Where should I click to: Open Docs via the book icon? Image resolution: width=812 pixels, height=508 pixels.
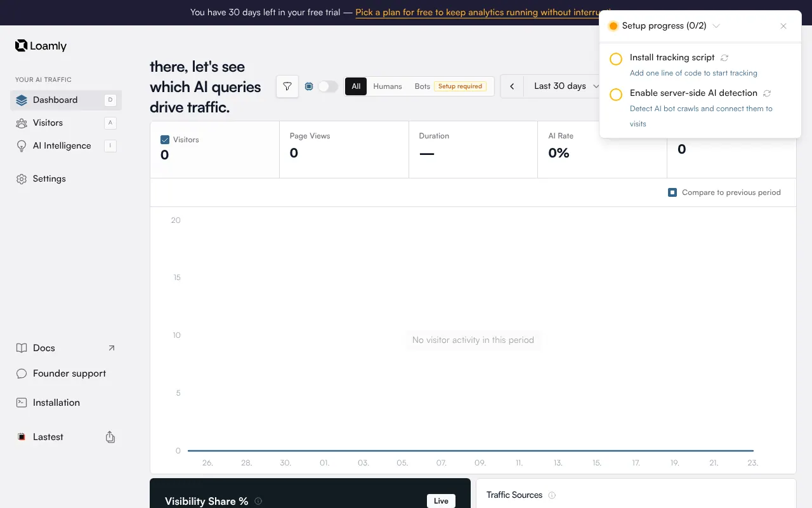click(22, 348)
